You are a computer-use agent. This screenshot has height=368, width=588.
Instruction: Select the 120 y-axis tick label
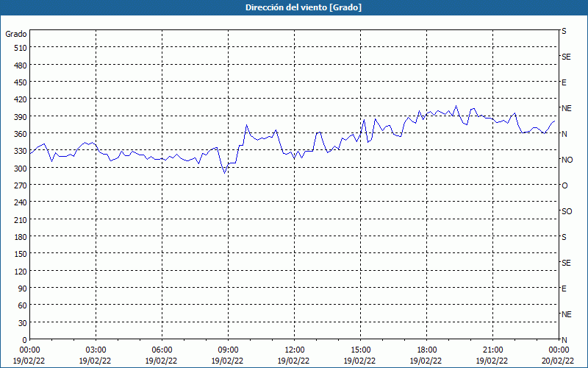[x=21, y=271]
